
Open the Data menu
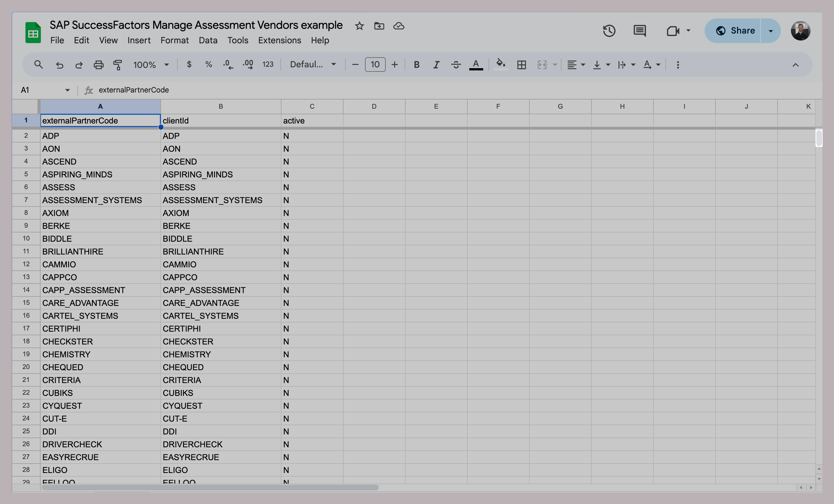click(x=208, y=40)
